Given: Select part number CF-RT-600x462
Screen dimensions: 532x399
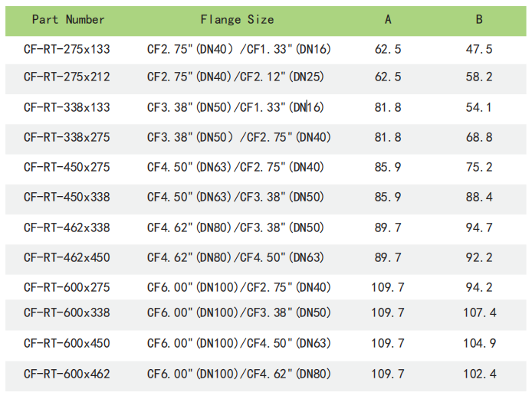Looking at the screenshot, I should point(67,374).
